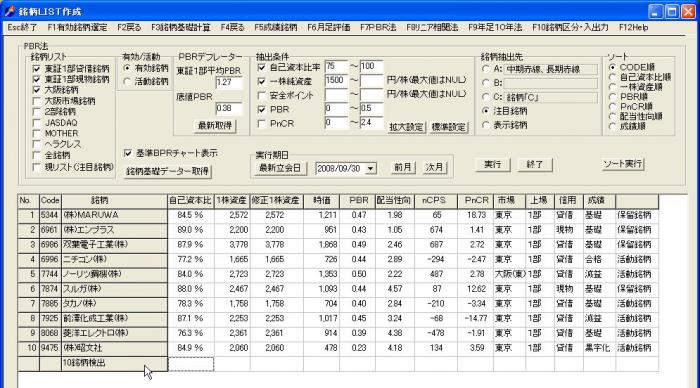The image size is (700, 388).
Task: Select destination C: 銘柄「C」
Action: (x=486, y=97)
